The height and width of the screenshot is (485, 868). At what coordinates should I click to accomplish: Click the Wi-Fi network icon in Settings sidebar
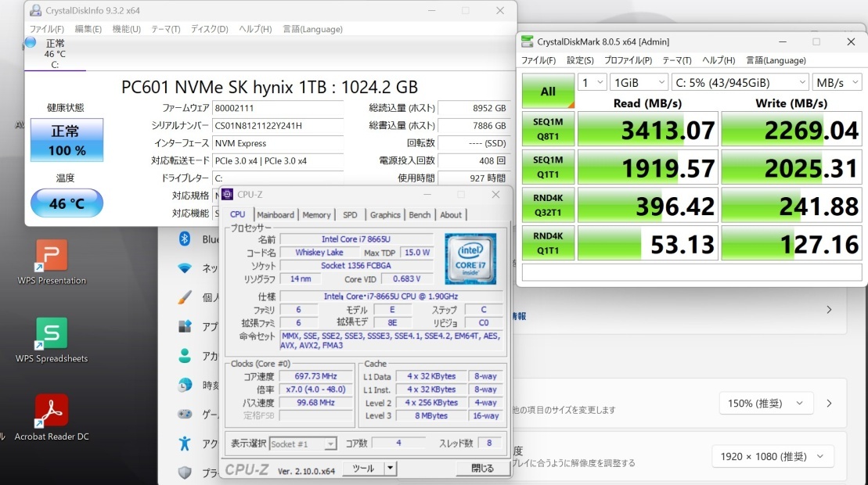pos(185,268)
